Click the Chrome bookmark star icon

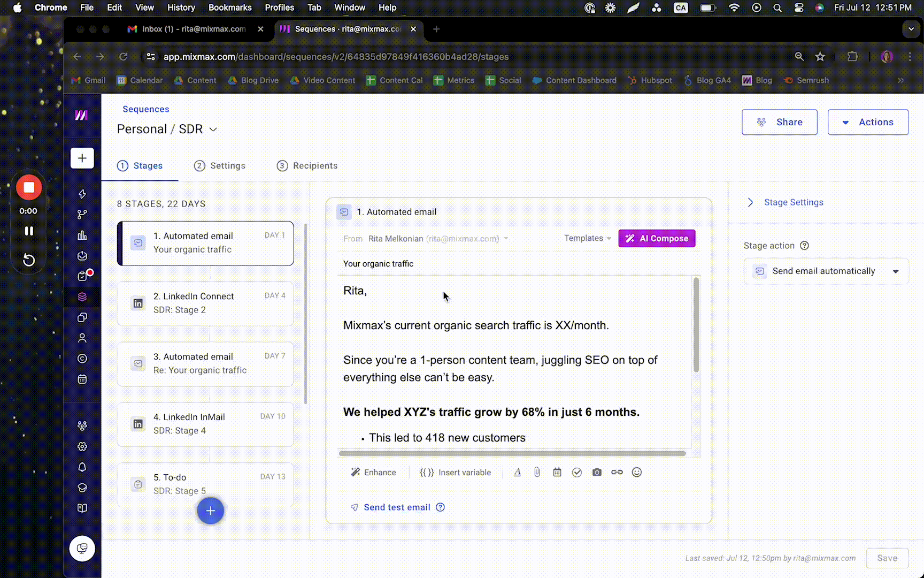point(820,57)
